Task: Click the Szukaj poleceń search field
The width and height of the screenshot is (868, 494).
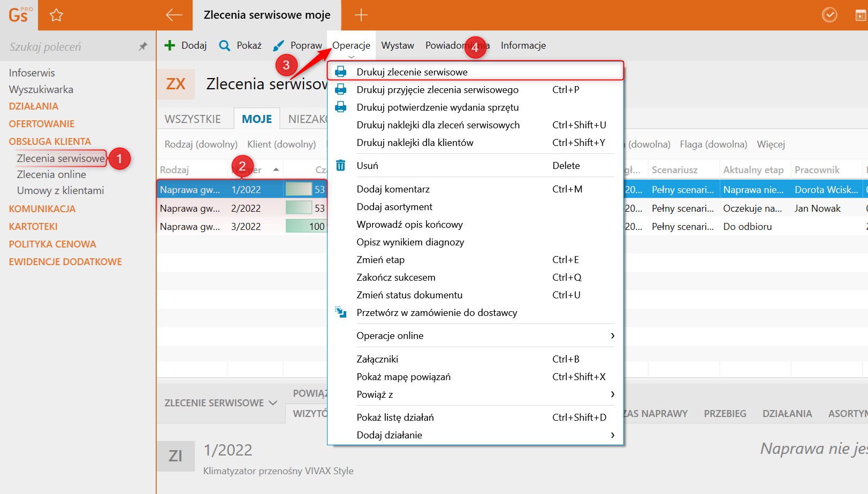Action: (70, 47)
